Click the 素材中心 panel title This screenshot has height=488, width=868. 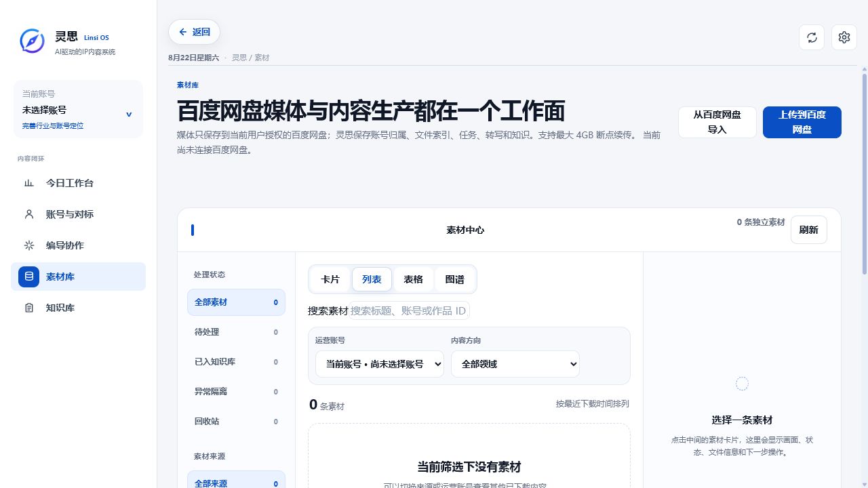point(465,230)
